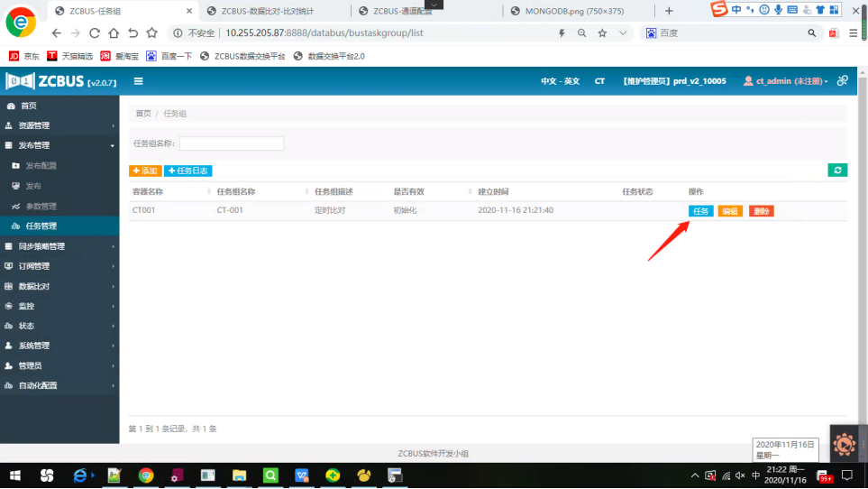Expand the 系统管理 sidebar menu
868x489 pixels.
pos(59,346)
